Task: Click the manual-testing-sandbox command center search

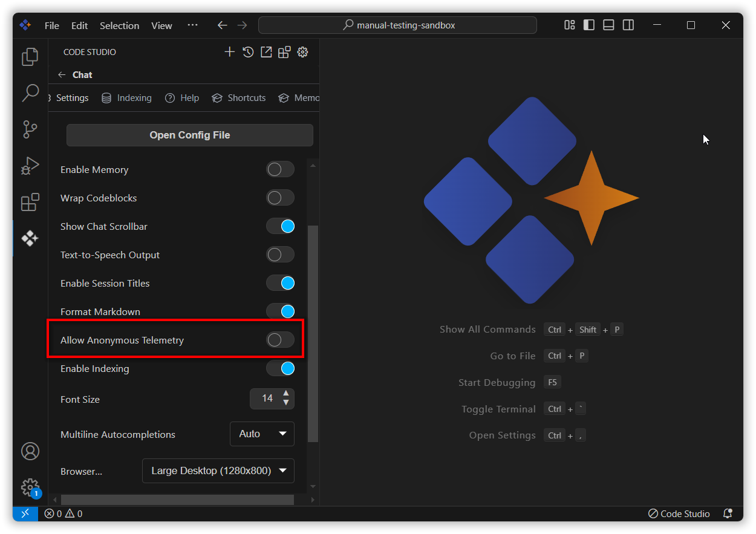Action: pyautogui.click(x=397, y=25)
